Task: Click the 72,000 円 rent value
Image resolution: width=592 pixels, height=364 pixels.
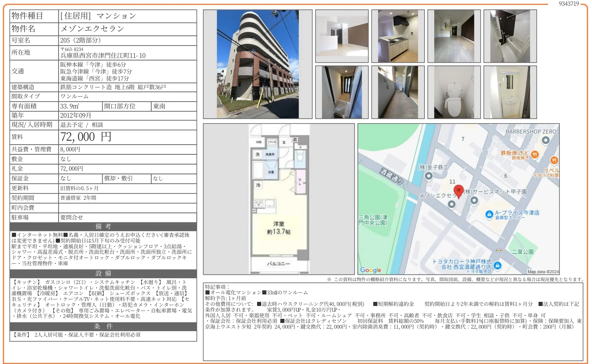Action: click(x=86, y=137)
